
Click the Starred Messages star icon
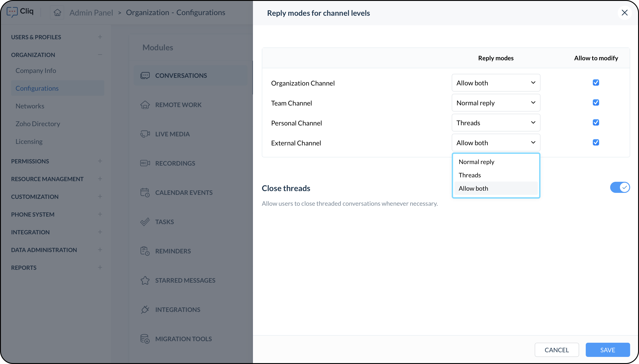coord(145,280)
